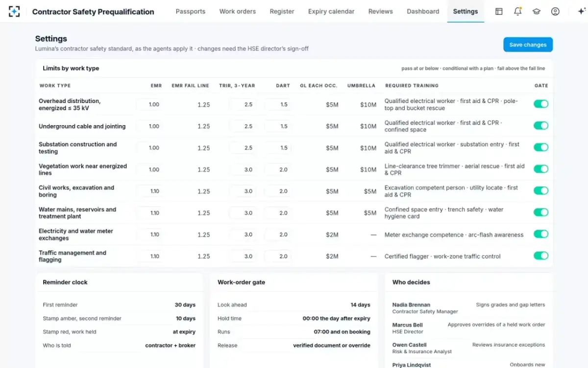Focus the TRIR field for meter exchanges
Screen dimensions: 588x368
243,235
